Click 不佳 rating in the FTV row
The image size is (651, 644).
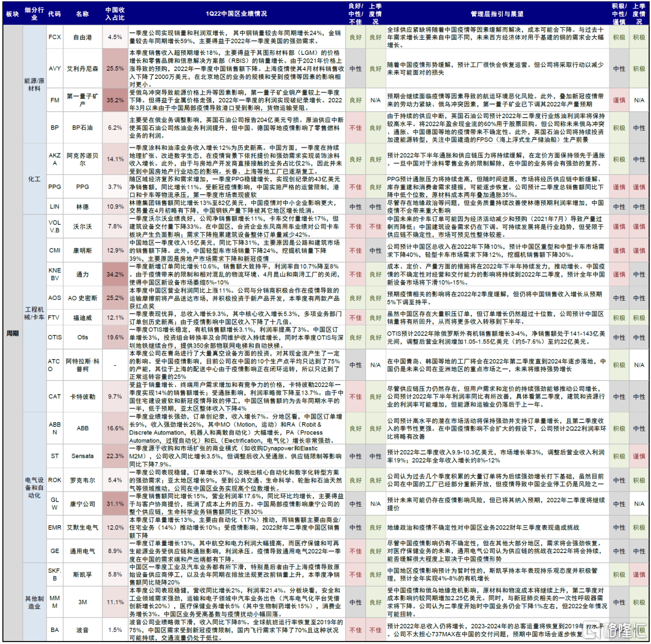click(x=356, y=317)
